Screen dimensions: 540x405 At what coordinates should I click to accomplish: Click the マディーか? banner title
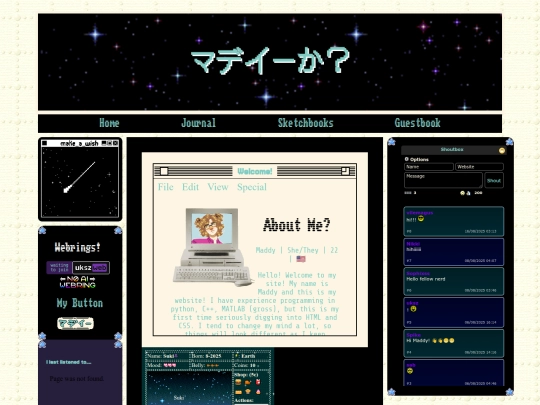(271, 60)
